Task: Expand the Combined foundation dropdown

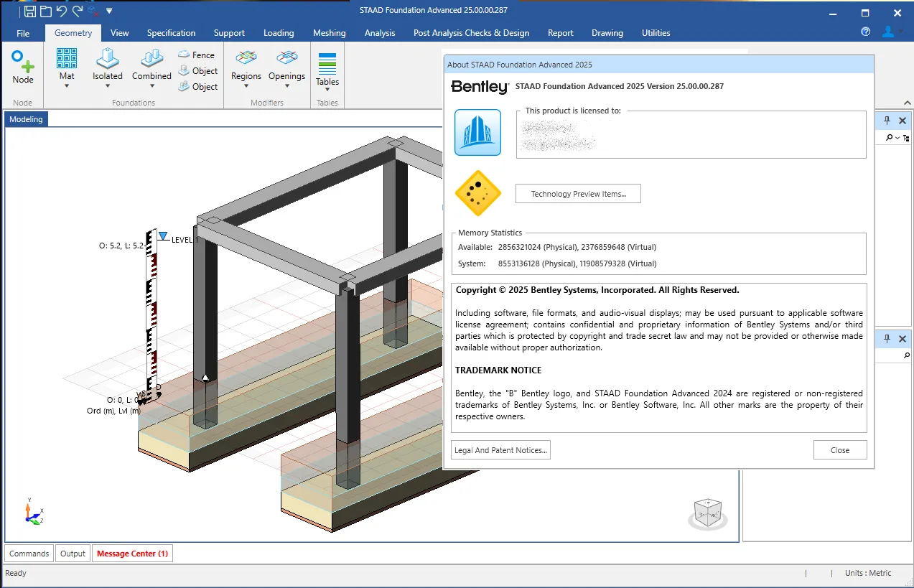Action: [x=151, y=86]
